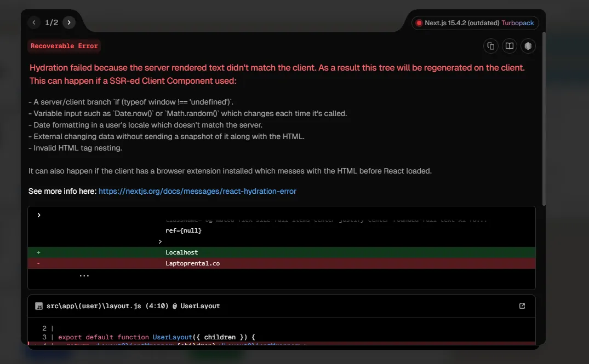Go to the next error arrow
Image resolution: width=589 pixels, height=364 pixels.
[x=68, y=22]
